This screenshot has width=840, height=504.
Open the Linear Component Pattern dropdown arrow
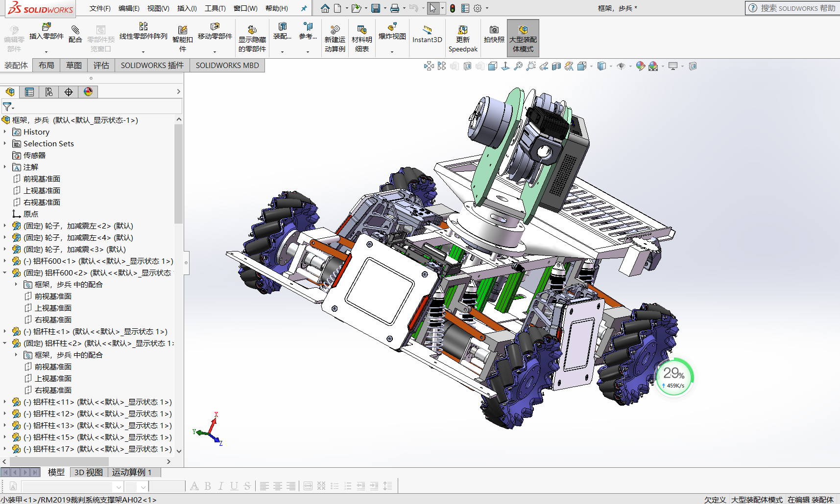143,51
